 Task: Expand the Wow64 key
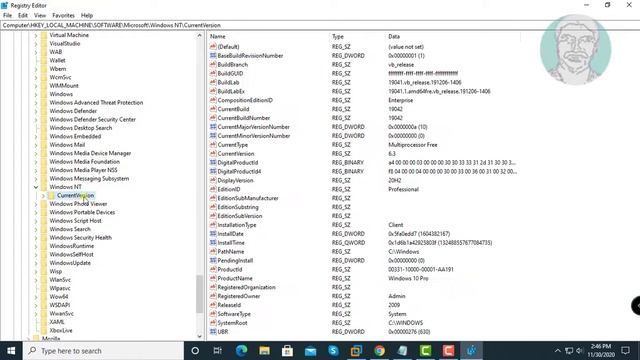click(x=36, y=297)
